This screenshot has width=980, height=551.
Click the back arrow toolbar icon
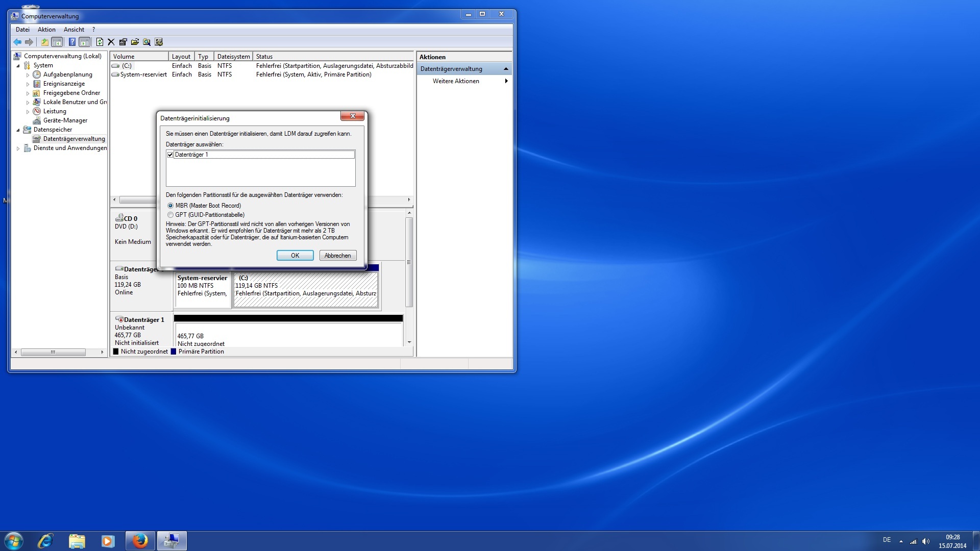17,42
